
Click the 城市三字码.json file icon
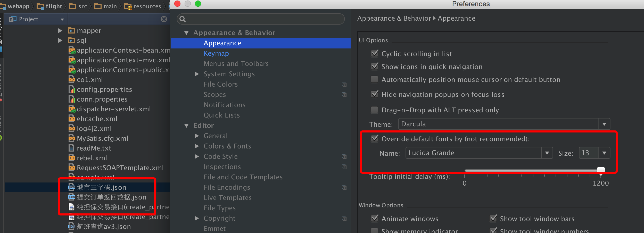72,187
